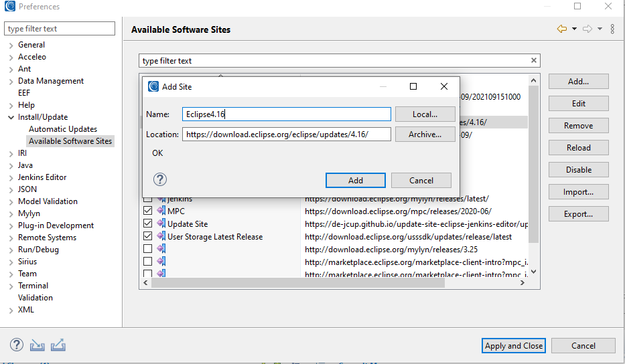625x364 pixels.
Task: Click the scroll down arrow of sites list
Action: (534, 272)
